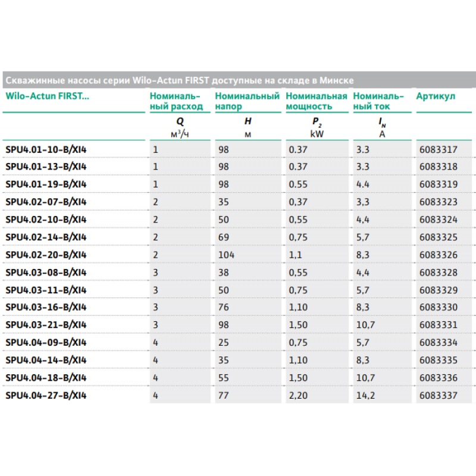
Task: Click article number 6083329
Action: point(439,290)
